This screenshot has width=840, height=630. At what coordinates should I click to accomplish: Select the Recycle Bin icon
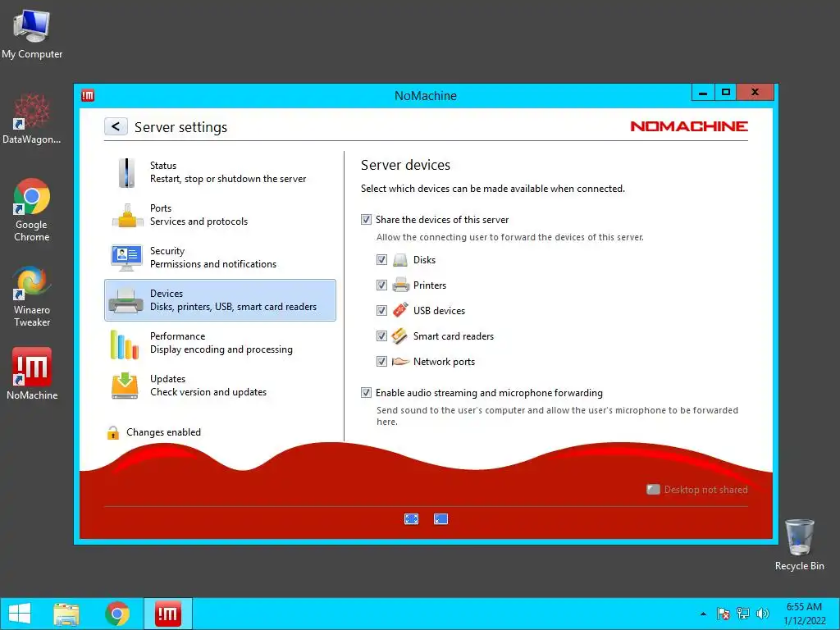[x=799, y=545]
